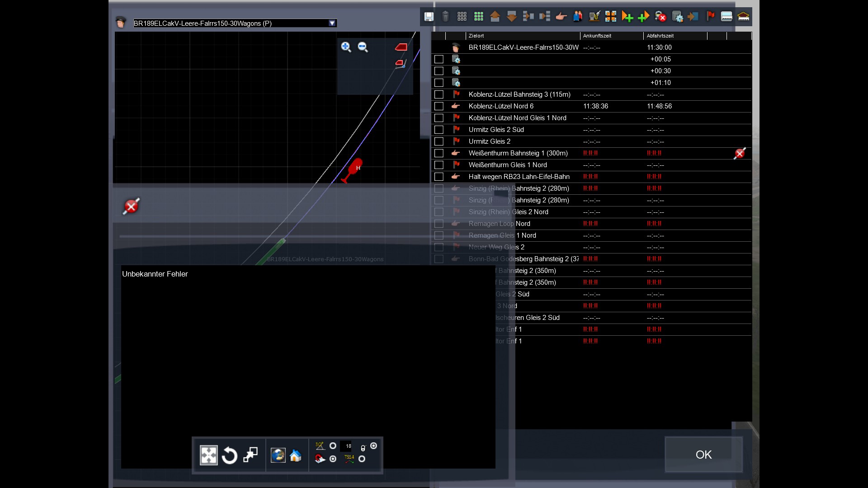This screenshot has height=488, width=868.
Task: Click the passengers pick-up icon
Action: pyautogui.click(x=577, y=17)
